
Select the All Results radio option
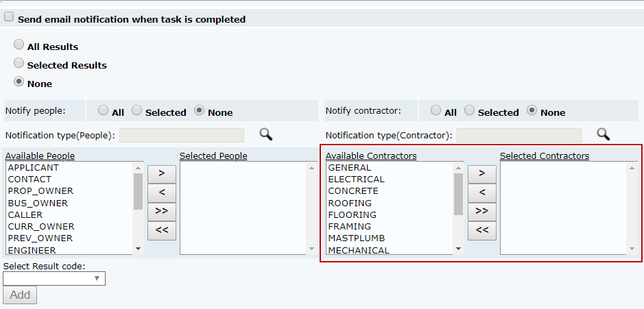19,45
